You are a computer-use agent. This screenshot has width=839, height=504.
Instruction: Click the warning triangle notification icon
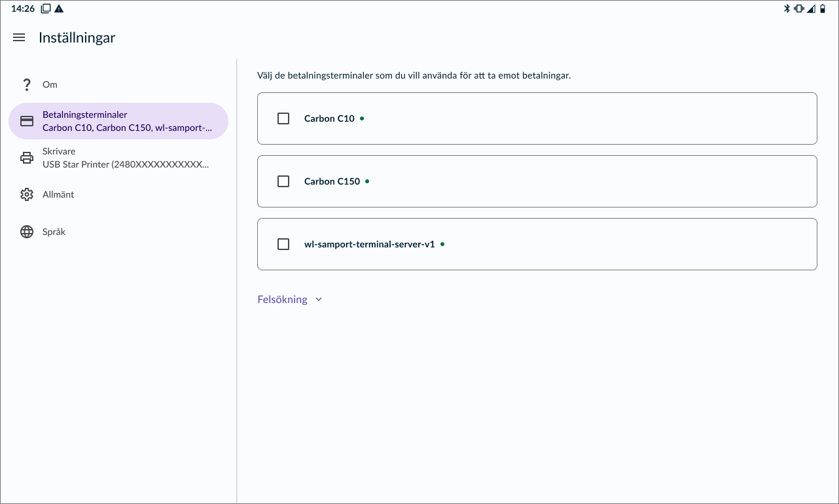click(59, 9)
